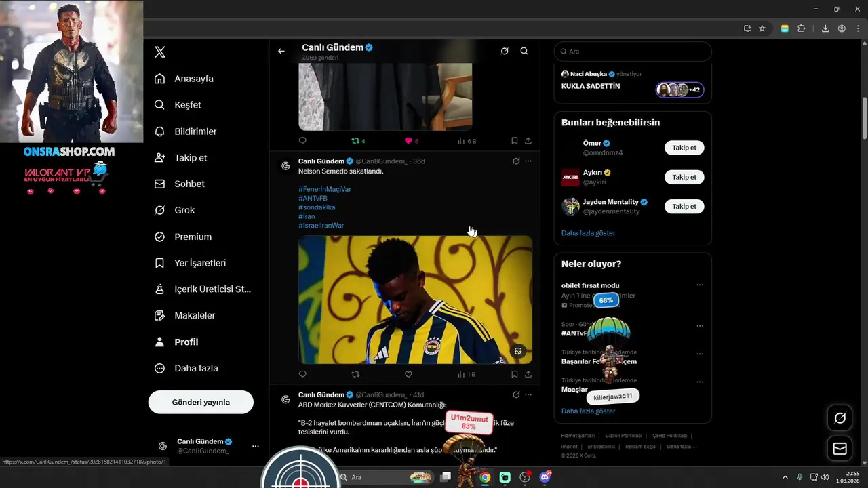868x488 pixels.
Task: Follow Aykırı with Takip et
Action: pyautogui.click(x=684, y=177)
